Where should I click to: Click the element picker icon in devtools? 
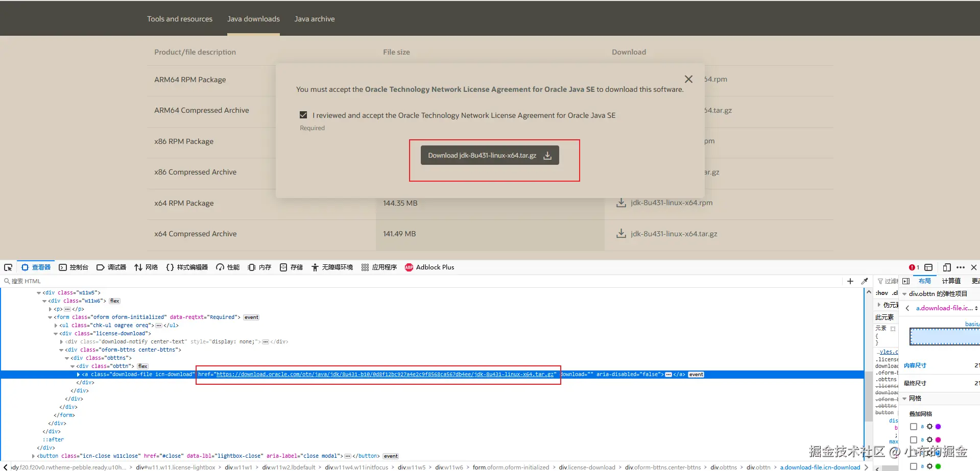[x=8, y=267]
